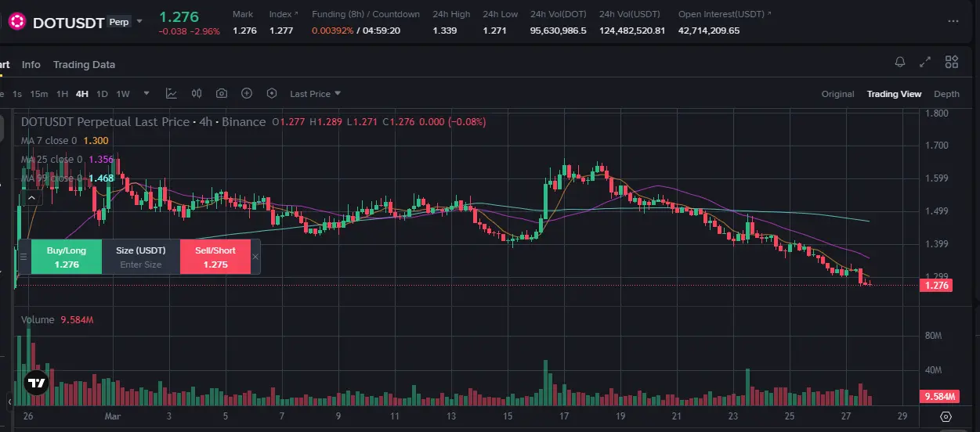Image resolution: width=980 pixels, height=432 pixels.
Task: Switch to the Trading View chart
Action: tap(894, 94)
